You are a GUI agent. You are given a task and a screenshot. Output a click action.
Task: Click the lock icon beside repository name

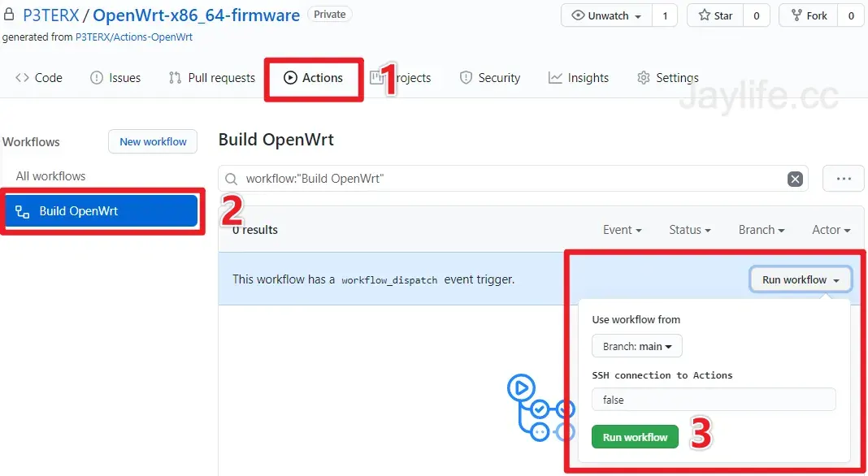coord(10,15)
